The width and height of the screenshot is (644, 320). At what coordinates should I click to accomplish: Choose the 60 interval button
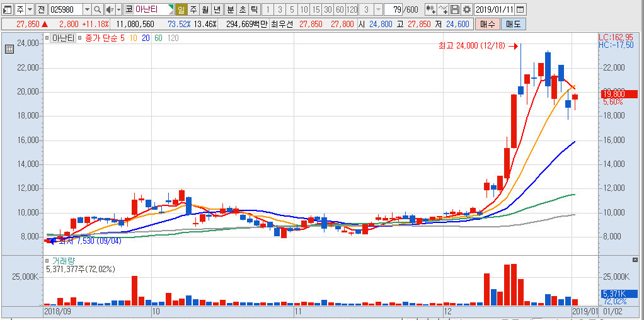[340, 9]
